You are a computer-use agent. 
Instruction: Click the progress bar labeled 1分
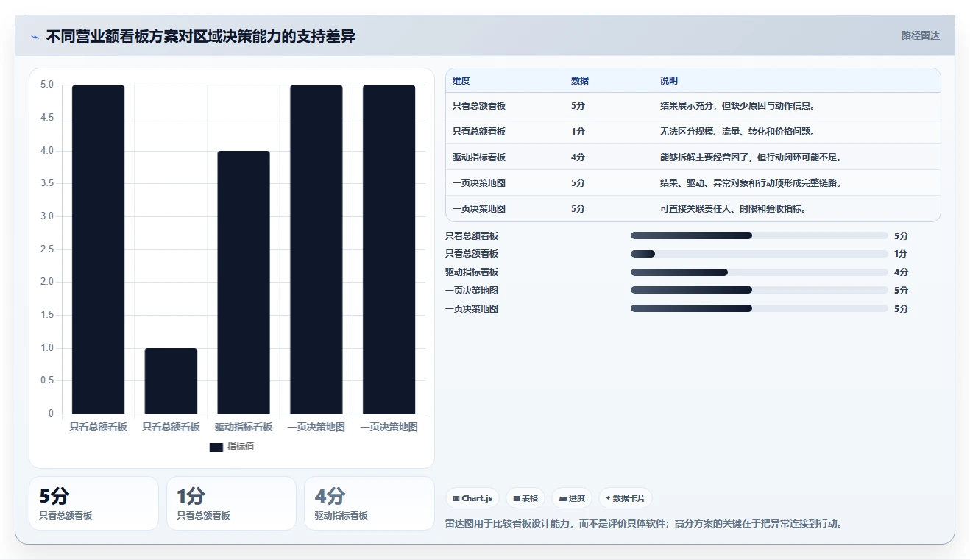tap(759, 254)
